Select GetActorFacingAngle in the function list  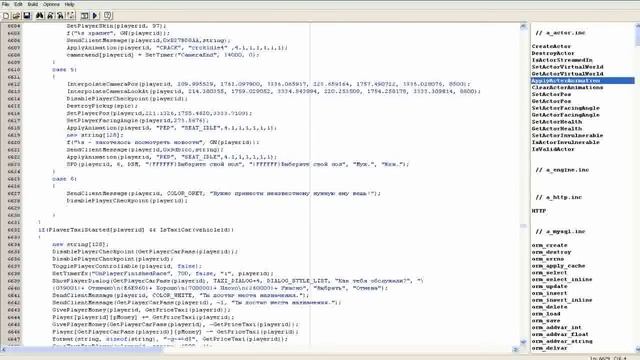(x=566, y=115)
